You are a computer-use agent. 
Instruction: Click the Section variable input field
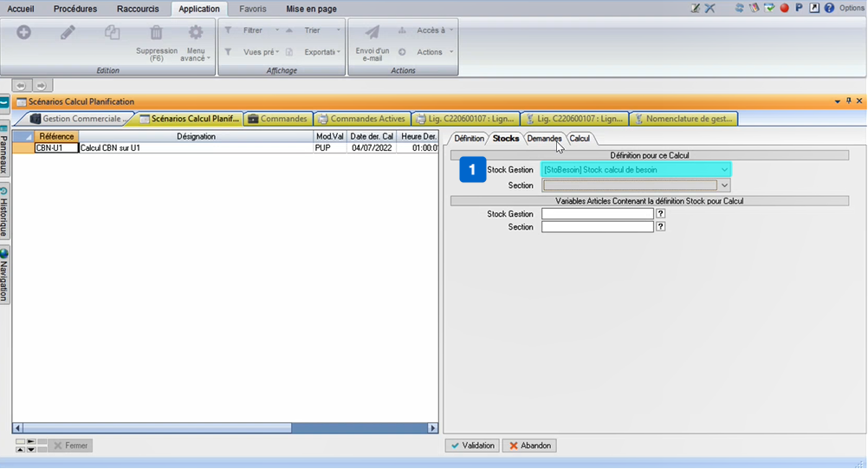click(x=597, y=227)
